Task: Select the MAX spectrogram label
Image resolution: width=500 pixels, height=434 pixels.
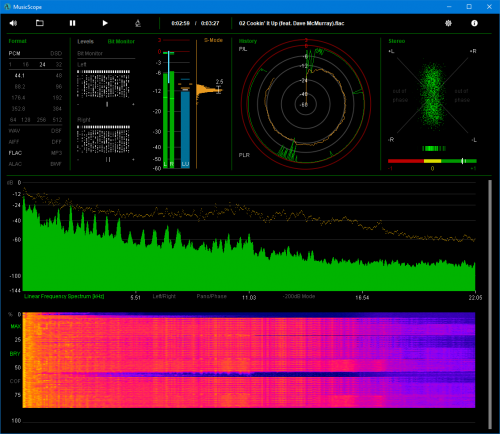Action: click(x=16, y=326)
